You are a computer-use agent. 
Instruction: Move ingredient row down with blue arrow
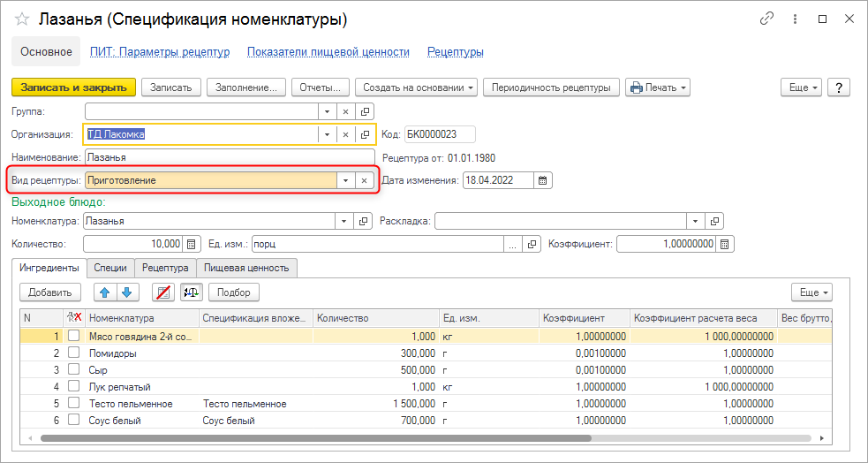tap(126, 292)
